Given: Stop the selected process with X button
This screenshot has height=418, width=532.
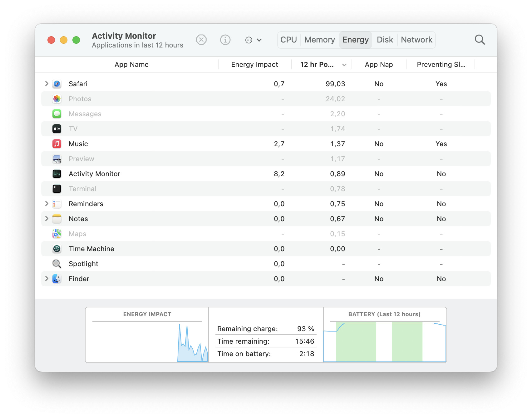Looking at the screenshot, I should (x=201, y=40).
